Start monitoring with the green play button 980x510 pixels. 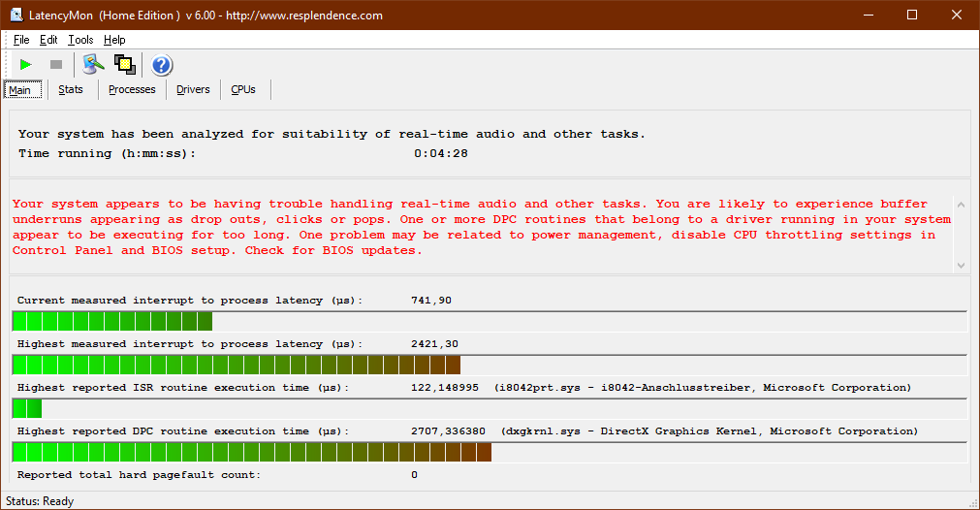26,65
